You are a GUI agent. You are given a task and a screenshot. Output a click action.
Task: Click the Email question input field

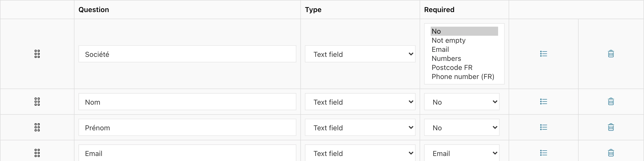pyautogui.click(x=187, y=153)
